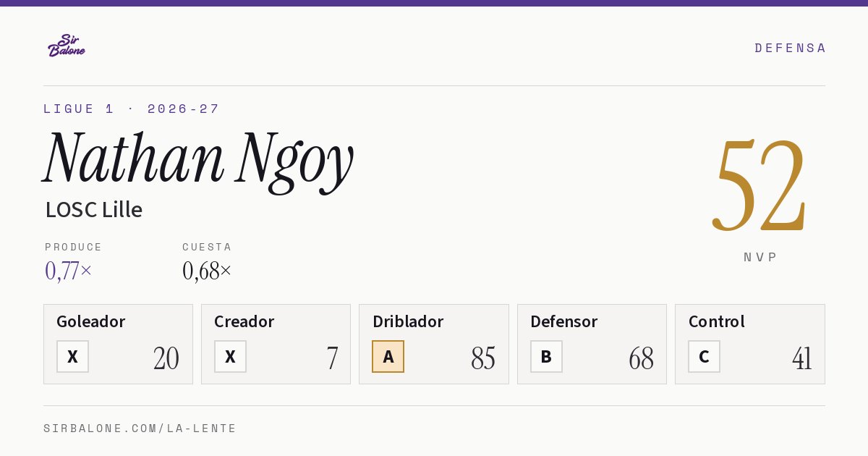868x456 pixels.
Task: Click the Driblador card title
Action: coord(408,321)
